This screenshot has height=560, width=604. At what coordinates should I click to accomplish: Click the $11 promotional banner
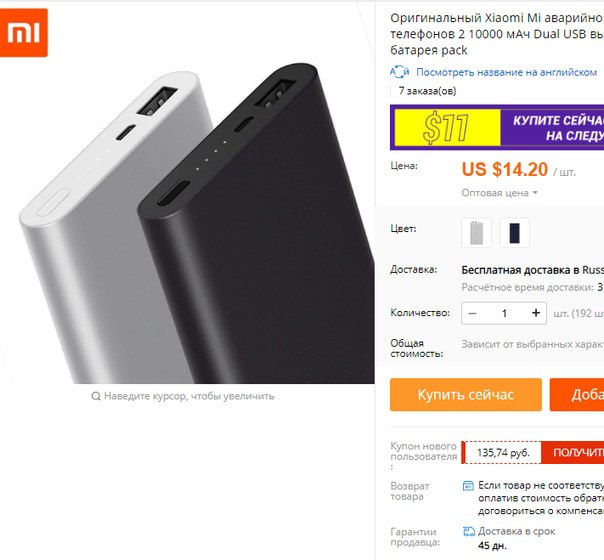(497, 127)
